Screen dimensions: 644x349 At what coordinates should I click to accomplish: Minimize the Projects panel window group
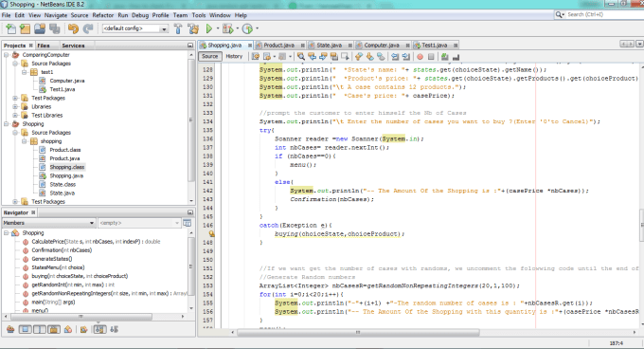point(190,46)
